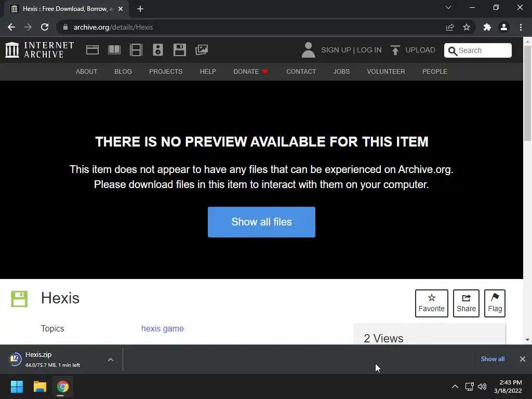Open the ABOUT menu item
This screenshot has height=399, width=532.
coord(87,72)
